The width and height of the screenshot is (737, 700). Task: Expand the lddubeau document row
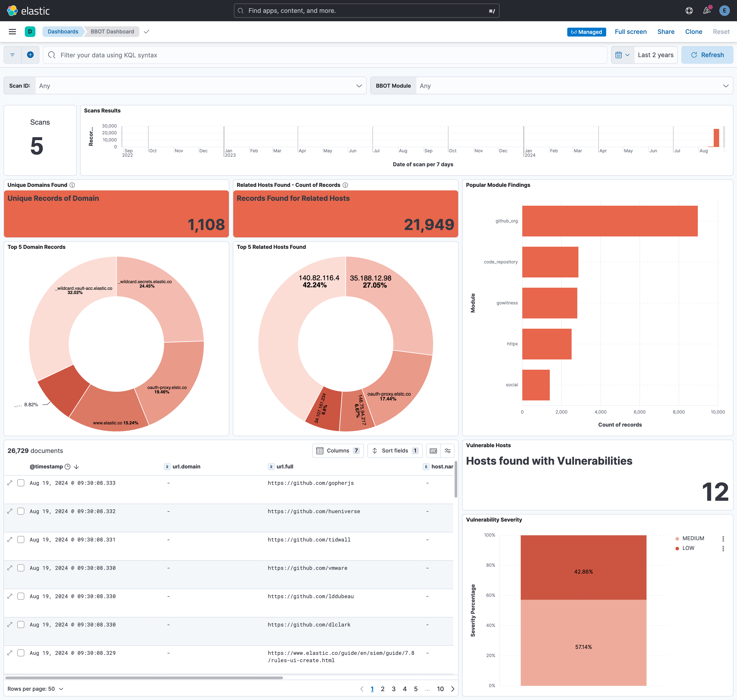10,596
